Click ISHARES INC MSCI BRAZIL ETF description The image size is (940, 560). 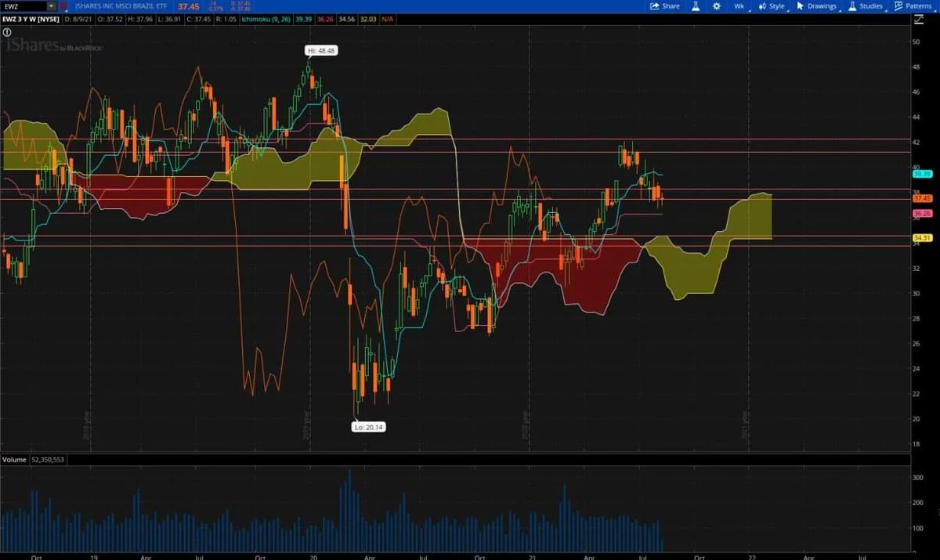click(x=121, y=6)
